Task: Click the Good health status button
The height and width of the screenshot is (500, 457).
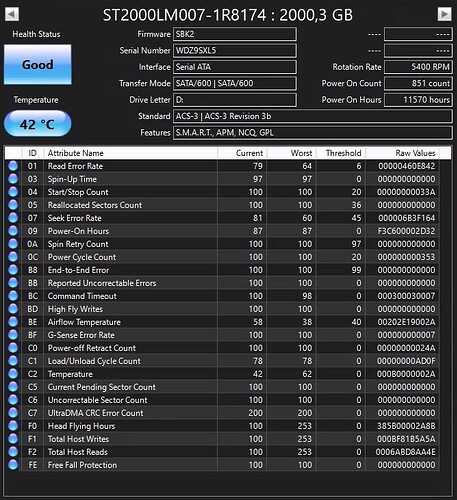Action: (38, 64)
